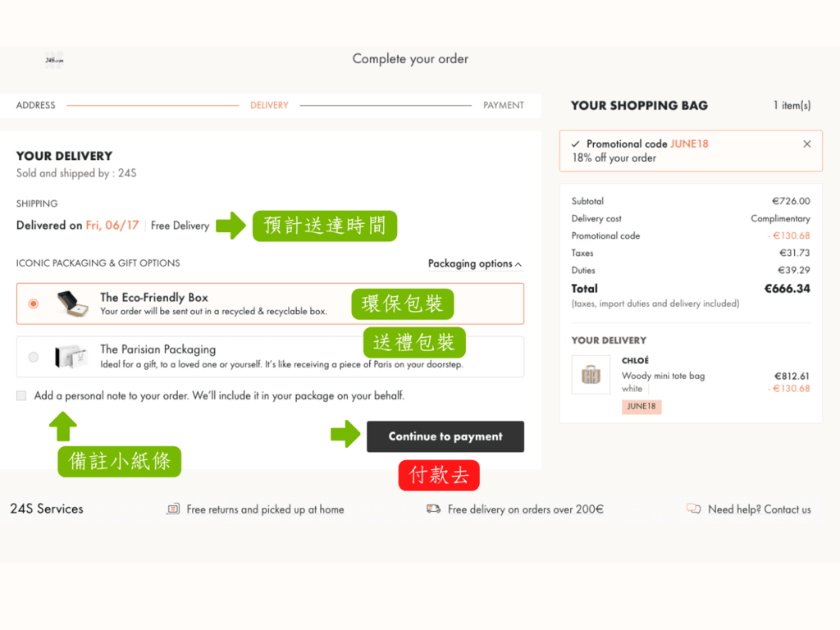Collapse the Packaging options expander
This screenshot has height=630, width=840.
(x=475, y=263)
